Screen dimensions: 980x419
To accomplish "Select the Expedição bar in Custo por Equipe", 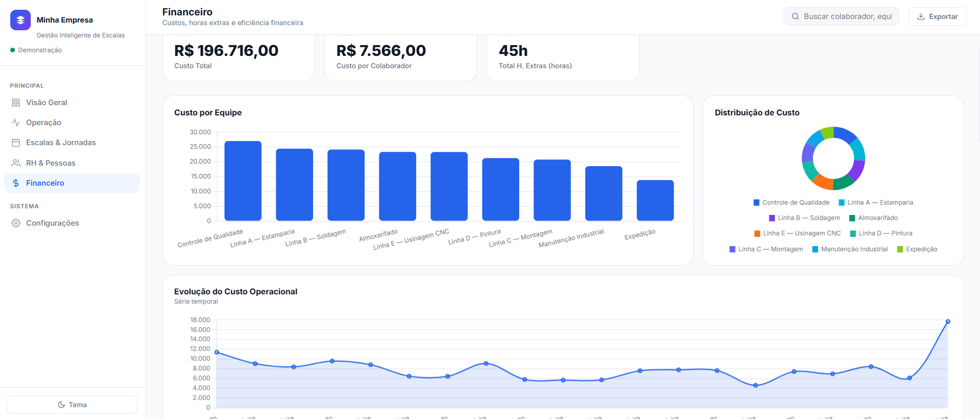I will pos(655,201).
